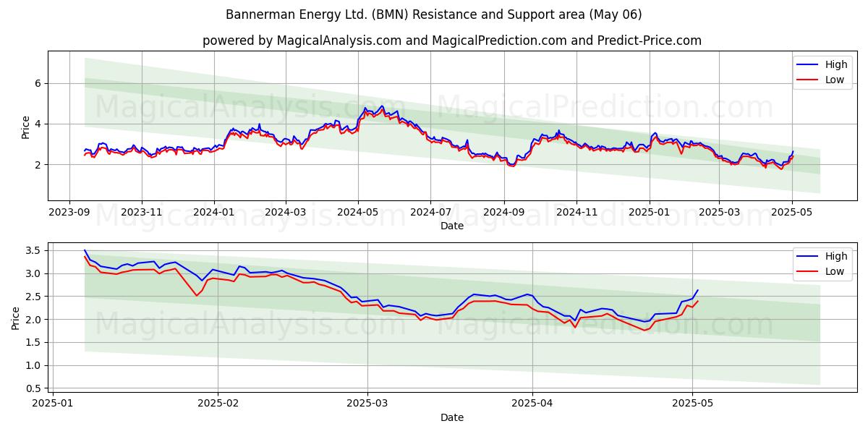The image size is (868, 434).
Task: Click the '2025-01' tick label on the upper chart
Action: coord(649,213)
